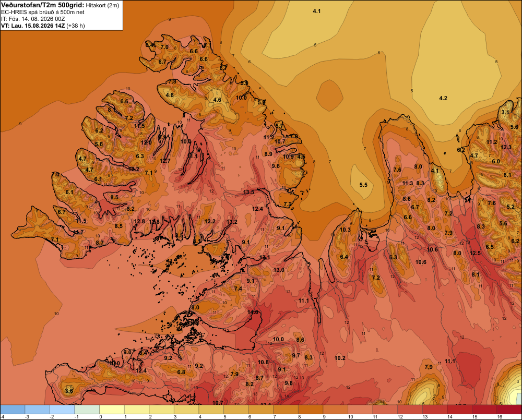
Task: Click the 4.2 temperature label over sea
Action: [443, 98]
